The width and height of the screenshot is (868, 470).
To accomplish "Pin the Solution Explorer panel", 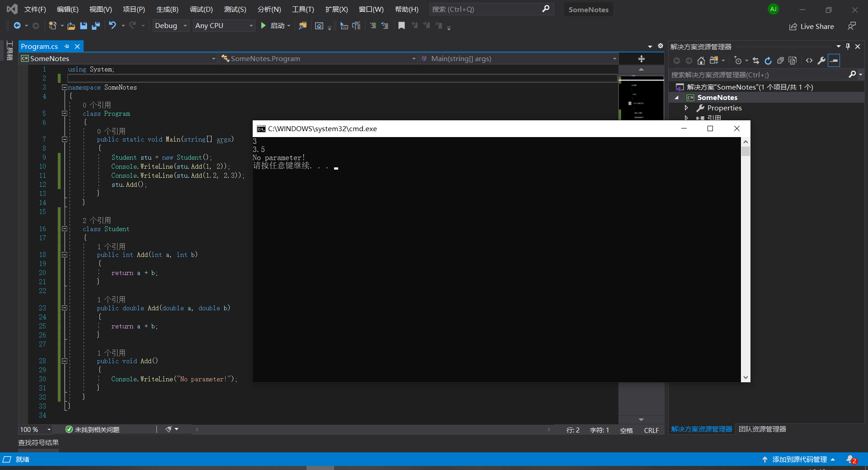I will (848, 47).
